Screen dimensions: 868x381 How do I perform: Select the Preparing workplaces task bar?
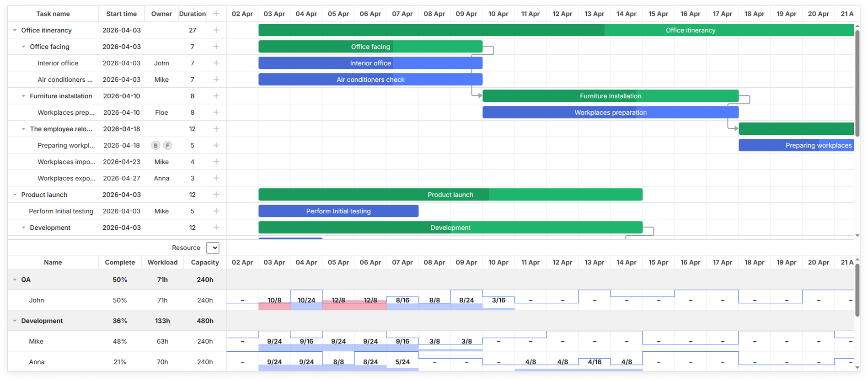(x=796, y=145)
